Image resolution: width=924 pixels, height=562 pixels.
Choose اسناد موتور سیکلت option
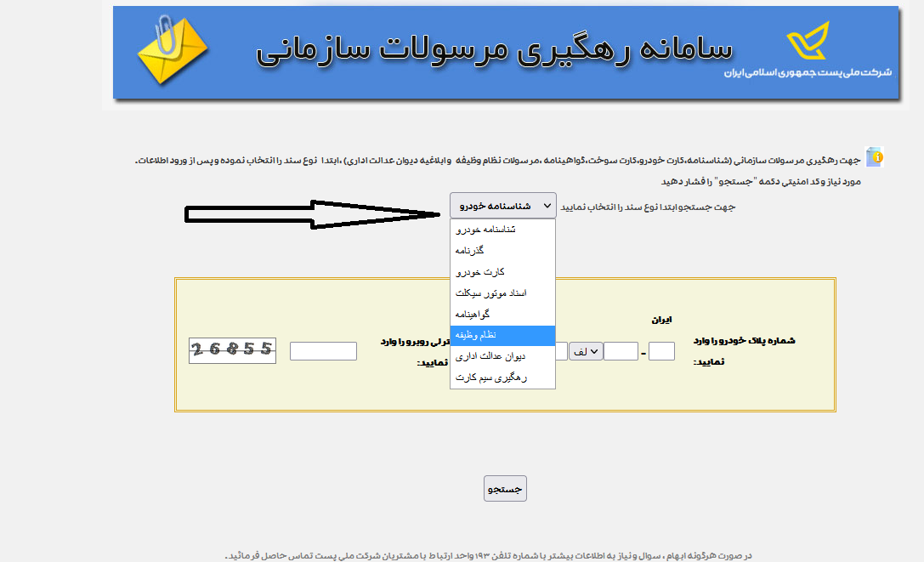click(x=502, y=293)
